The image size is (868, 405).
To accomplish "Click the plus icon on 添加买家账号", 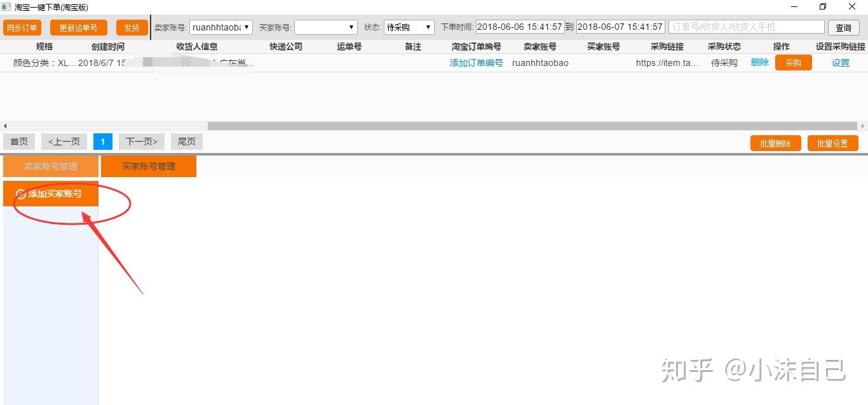I will pos(21,194).
